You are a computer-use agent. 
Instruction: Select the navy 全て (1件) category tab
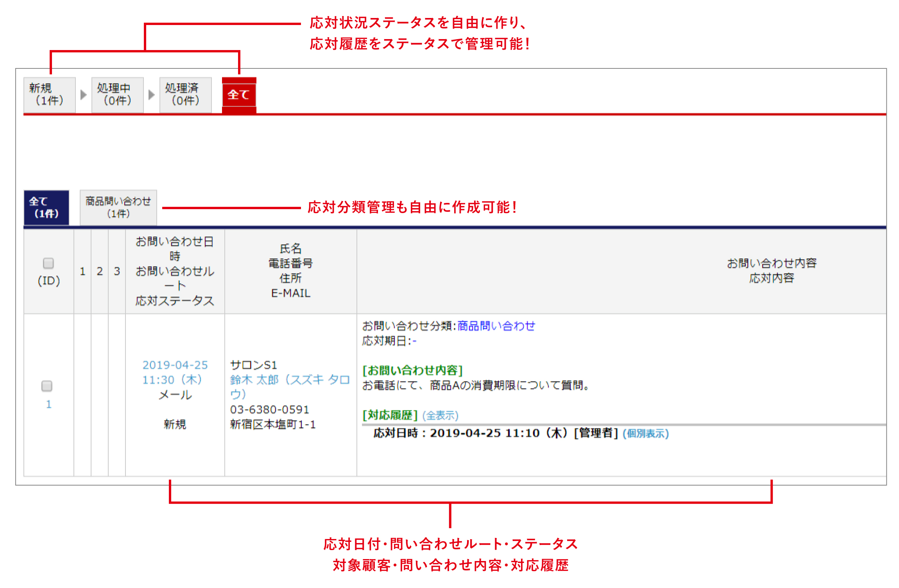[46, 208]
